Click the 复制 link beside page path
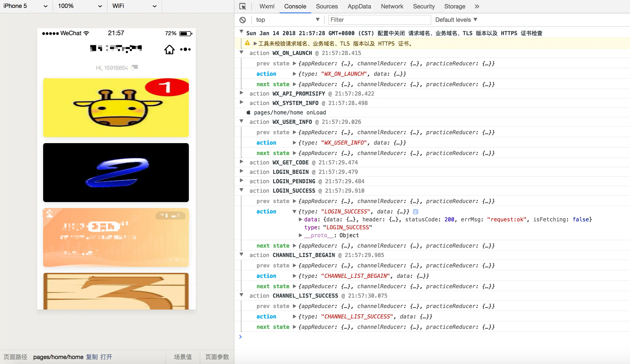Screen dimensions: 630x364 92,357
